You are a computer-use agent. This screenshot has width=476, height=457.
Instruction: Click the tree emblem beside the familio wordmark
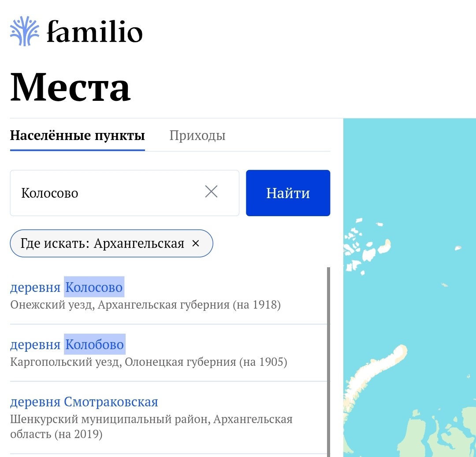tap(23, 31)
